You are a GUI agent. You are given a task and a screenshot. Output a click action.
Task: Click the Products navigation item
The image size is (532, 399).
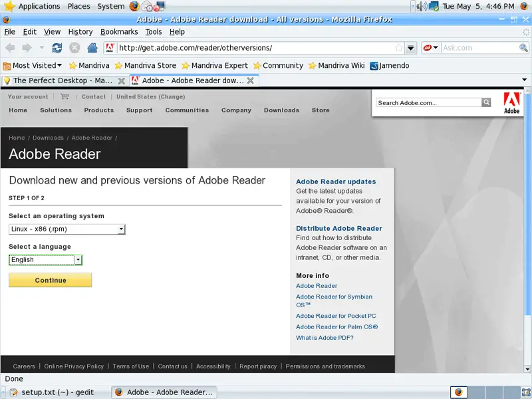tap(98, 110)
